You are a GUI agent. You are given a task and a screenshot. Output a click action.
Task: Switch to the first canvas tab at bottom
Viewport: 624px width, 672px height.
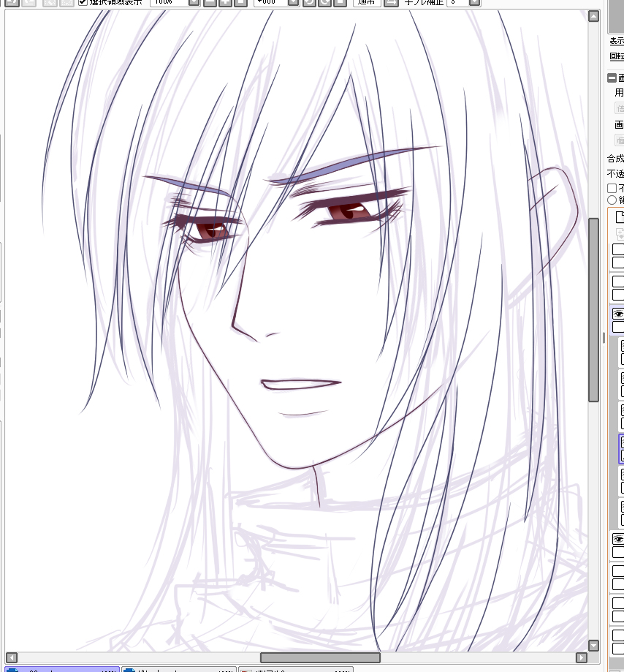[x=60, y=668]
